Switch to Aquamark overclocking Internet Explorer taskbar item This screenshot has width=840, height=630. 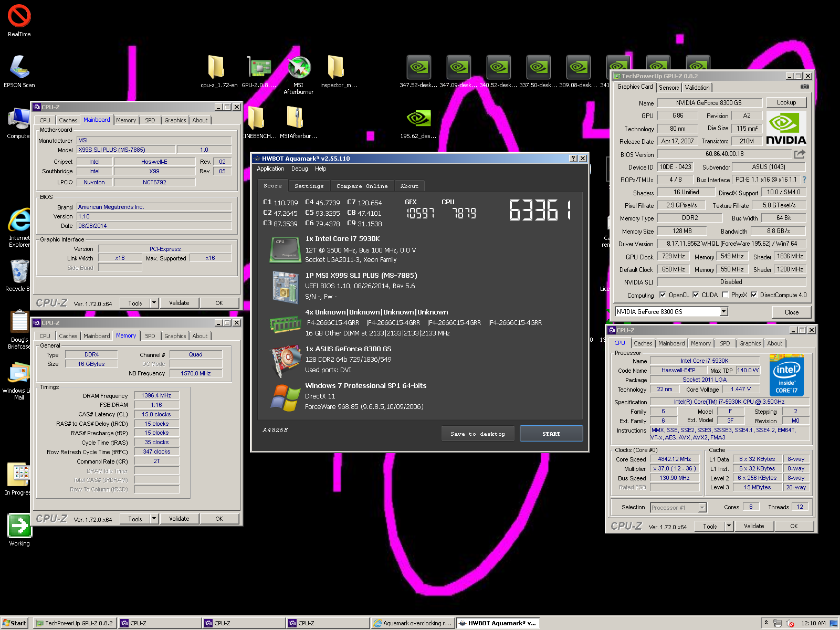pos(412,623)
